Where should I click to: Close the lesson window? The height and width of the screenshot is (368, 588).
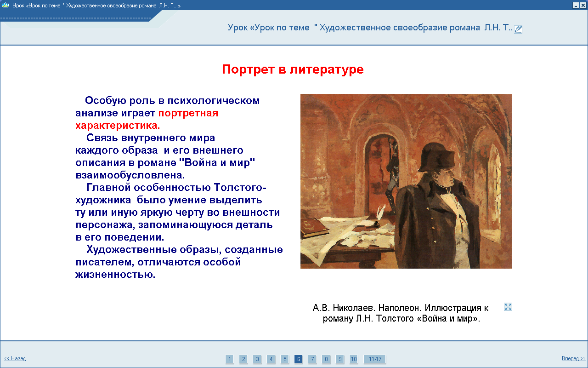point(583,5)
